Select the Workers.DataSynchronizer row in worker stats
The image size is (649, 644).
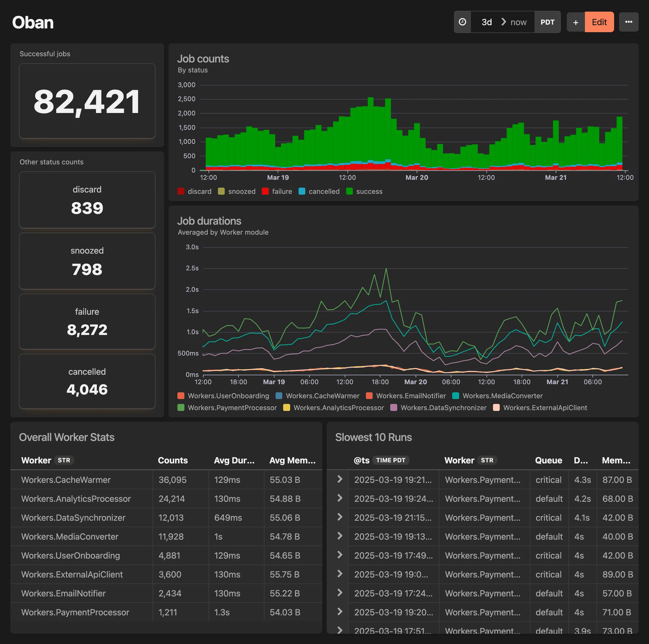point(73,518)
